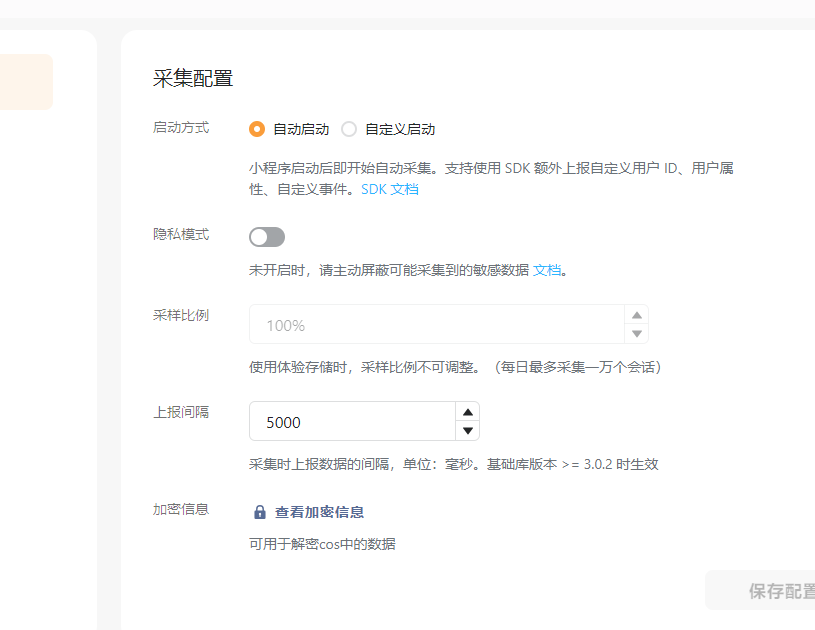Decrease 上报间隔 with the down arrow
815x630 pixels.
pyautogui.click(x=468, y=430)
